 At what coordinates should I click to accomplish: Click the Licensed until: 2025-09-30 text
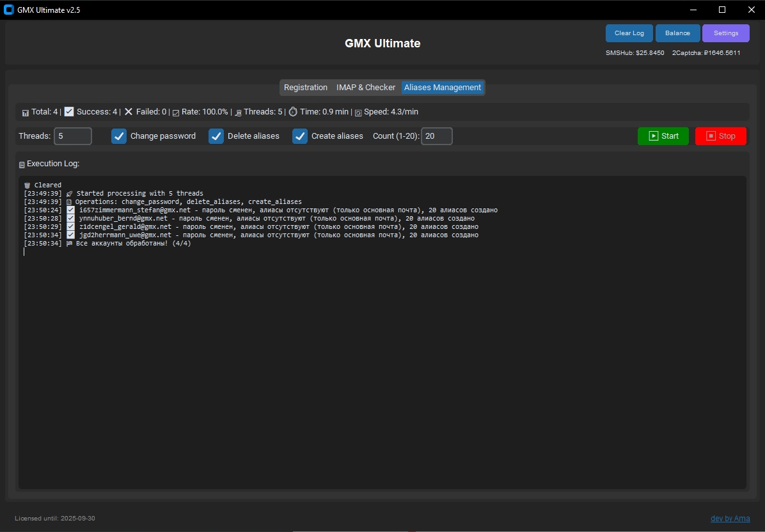pos(55,519)
